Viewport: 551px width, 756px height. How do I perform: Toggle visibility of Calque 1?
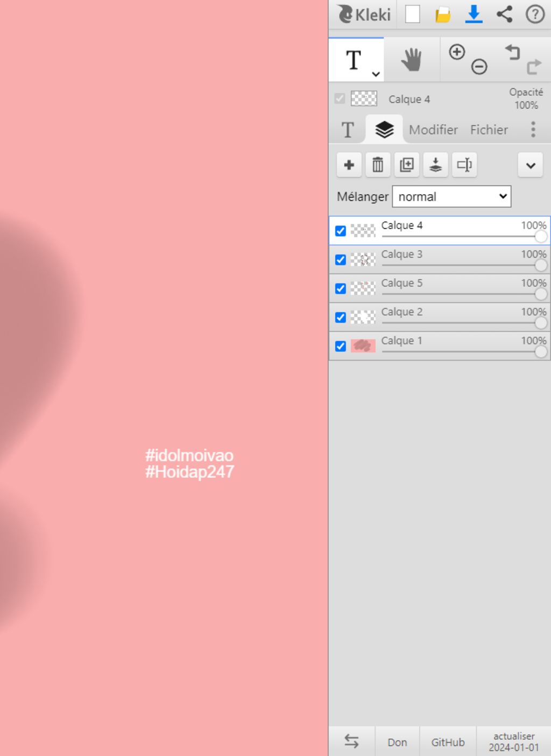pyautogui.click(x=341, y=346)
